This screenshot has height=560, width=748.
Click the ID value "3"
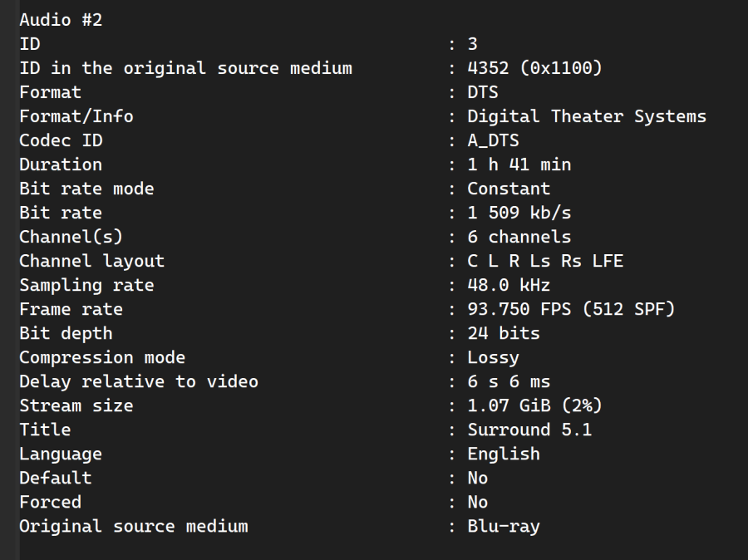point(472,44)
